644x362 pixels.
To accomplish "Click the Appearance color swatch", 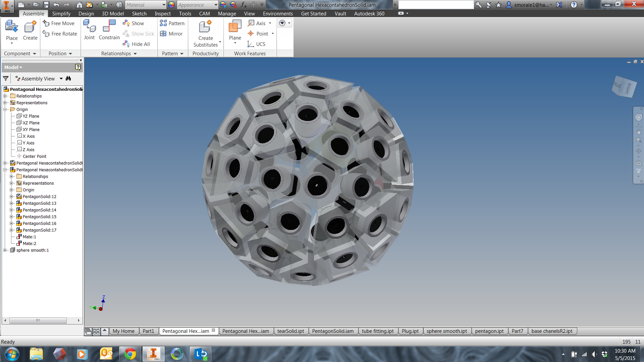I will click(x=171, y=5).
